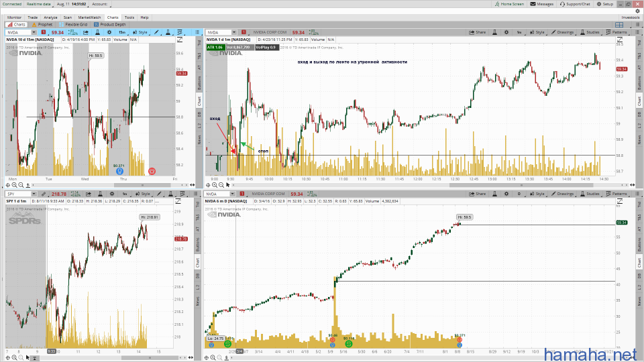Open the Analyze tab
644x362 pixels.
pyautogui.click(x=50, y=17)
